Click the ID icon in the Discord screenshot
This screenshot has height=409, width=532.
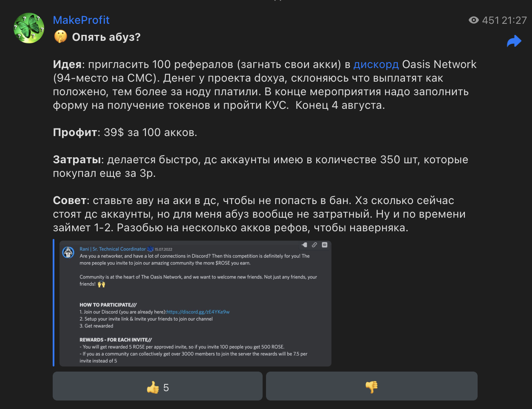pyautogui.click(x=325, y=245)
